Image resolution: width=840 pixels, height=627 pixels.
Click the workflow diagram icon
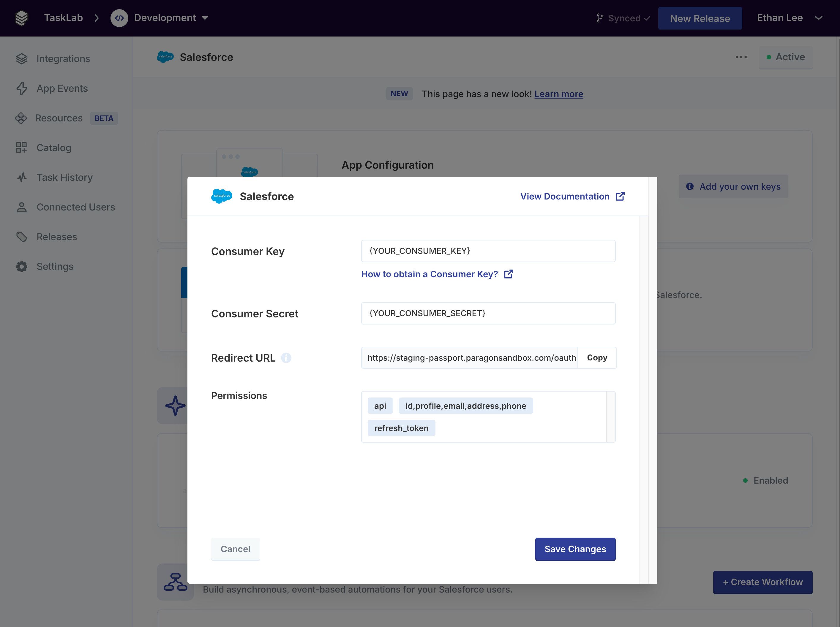point(175,582)
